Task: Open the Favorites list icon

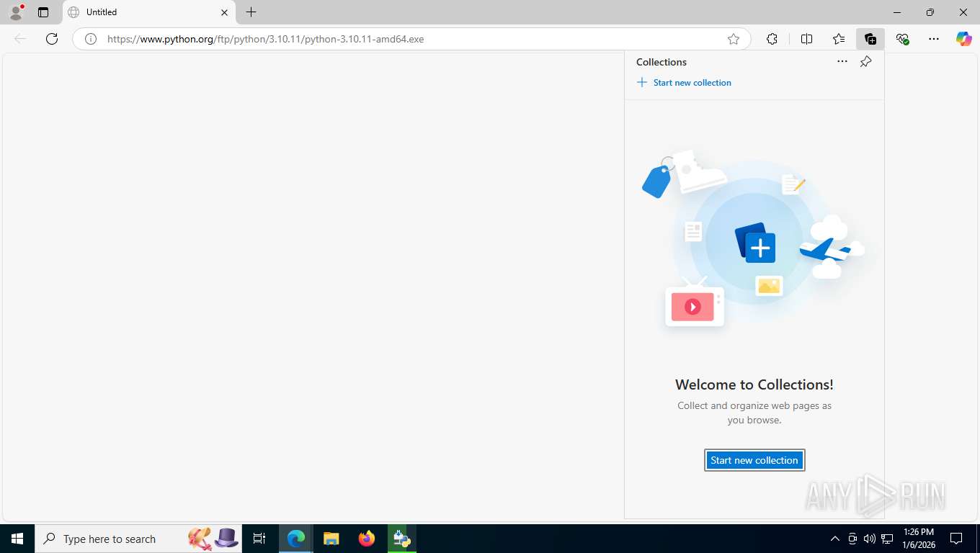Action: coord(839,39)
